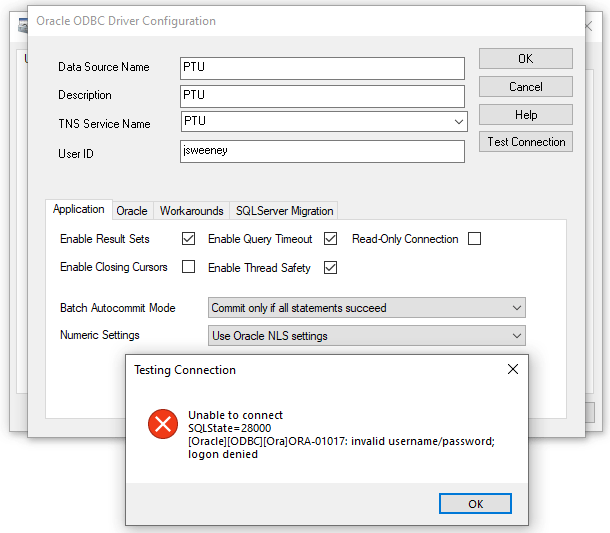Image resolution: width=610 pixels, height=533 pixels.
Task: Click Test Connection button
Action: [526, 142]
